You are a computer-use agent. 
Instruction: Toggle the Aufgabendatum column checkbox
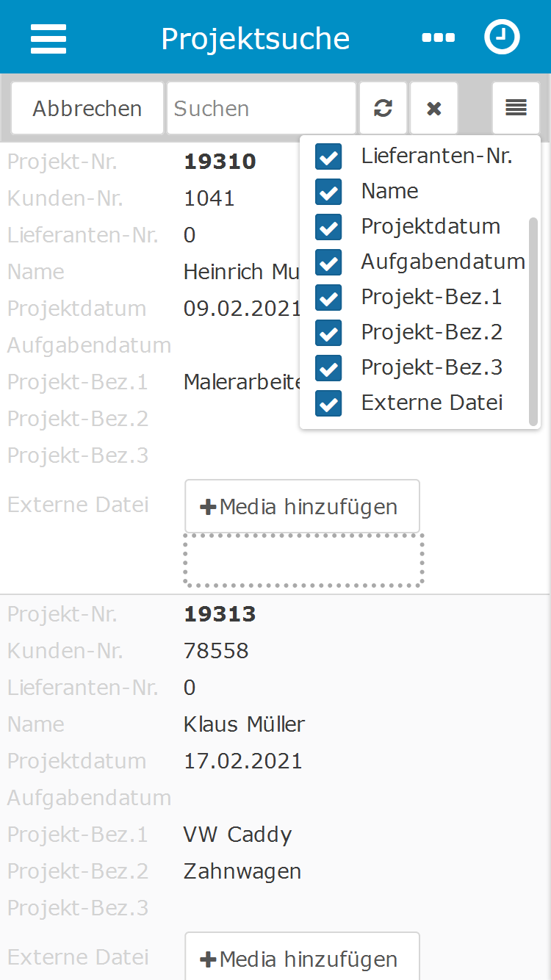(328, 262)
